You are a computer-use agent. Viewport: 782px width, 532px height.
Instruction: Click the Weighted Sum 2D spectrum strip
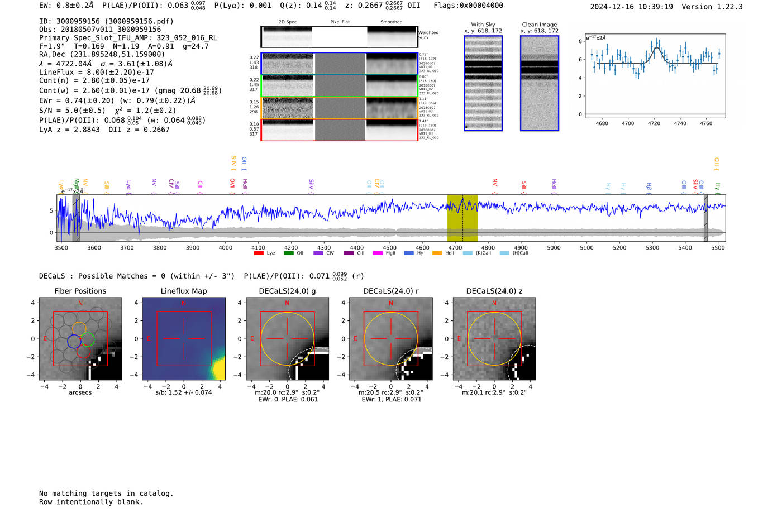[x=340, y=37]
